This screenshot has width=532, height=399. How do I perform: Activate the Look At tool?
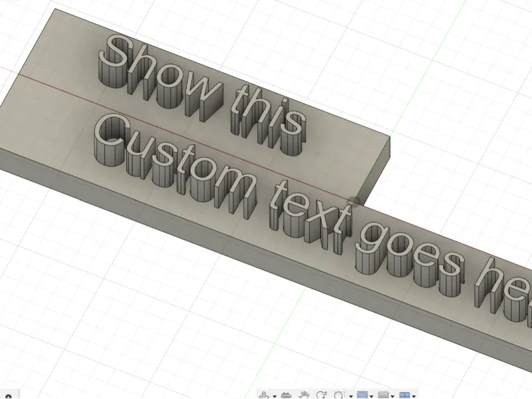[x=287, y=396]
